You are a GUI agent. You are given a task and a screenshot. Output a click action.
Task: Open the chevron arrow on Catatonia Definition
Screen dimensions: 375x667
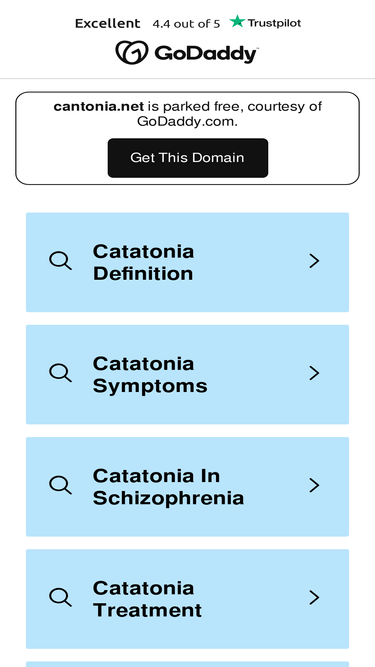[314, 261]
